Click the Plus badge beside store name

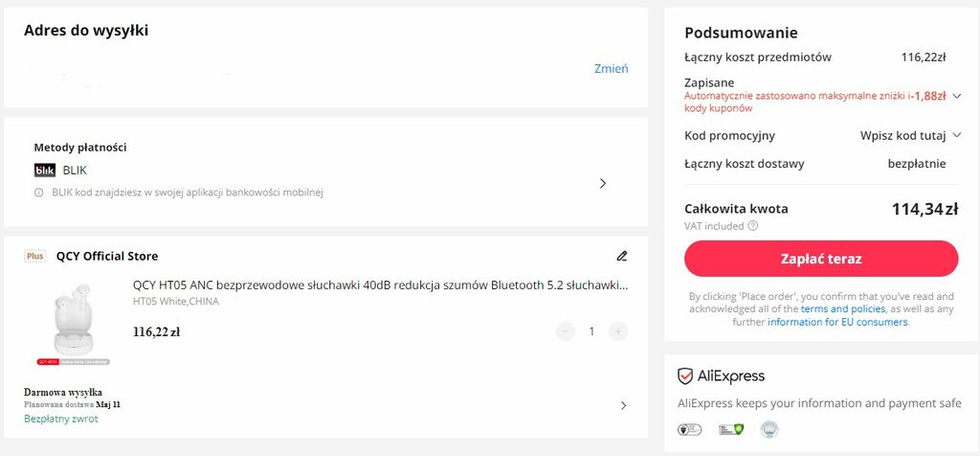(35, 256)
